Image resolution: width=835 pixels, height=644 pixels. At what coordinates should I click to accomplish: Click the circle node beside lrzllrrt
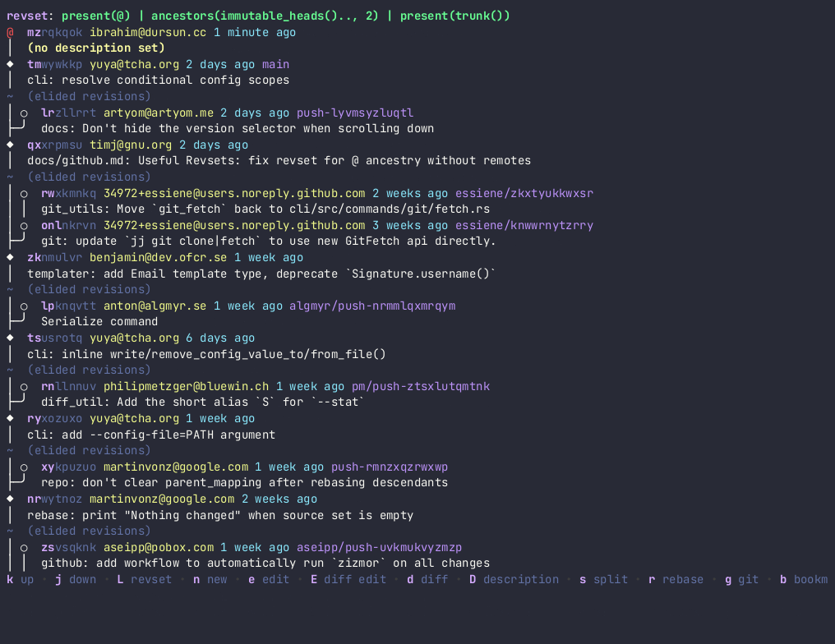[x=24, y=113]
